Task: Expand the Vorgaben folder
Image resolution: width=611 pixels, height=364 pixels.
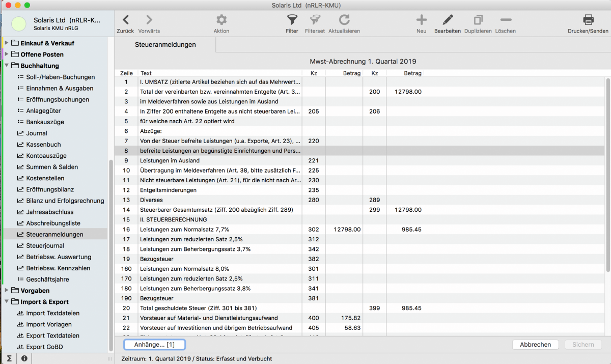Action: (x=7, y=291)
